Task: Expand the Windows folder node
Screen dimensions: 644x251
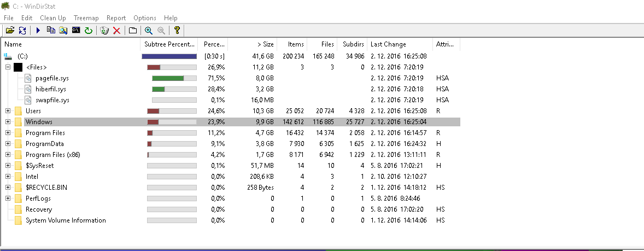Action: coord(8,122)
